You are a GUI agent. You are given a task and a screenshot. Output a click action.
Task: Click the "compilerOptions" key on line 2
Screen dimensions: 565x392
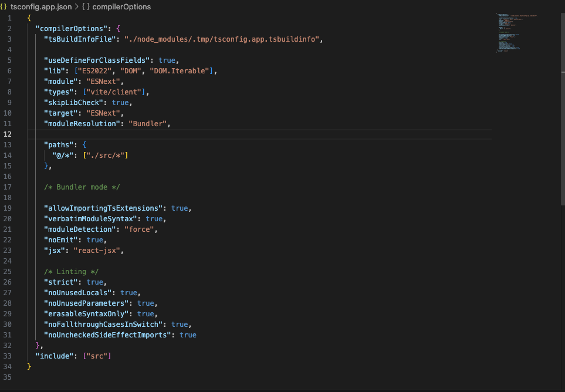(x=72, y=29)
